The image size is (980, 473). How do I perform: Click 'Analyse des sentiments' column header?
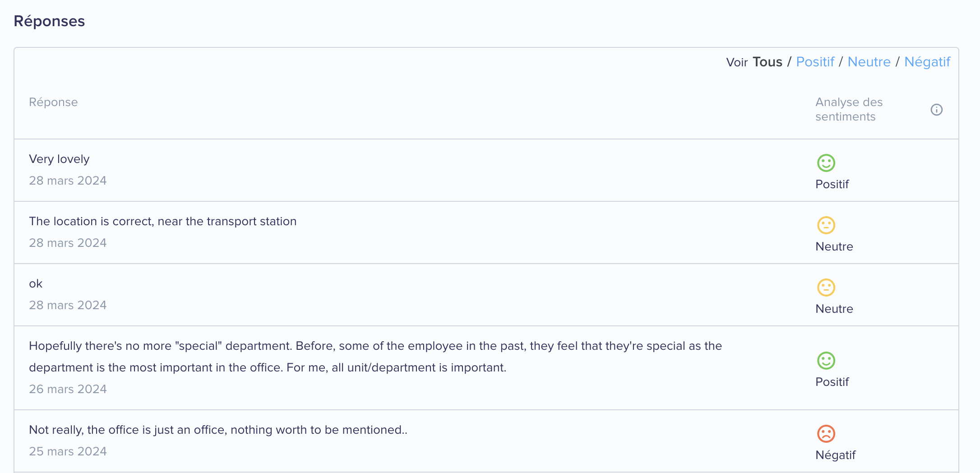pyautogui.click(x=849, y=109)
